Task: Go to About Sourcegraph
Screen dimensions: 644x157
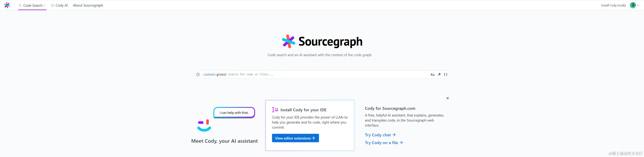Action: point(88,5)
